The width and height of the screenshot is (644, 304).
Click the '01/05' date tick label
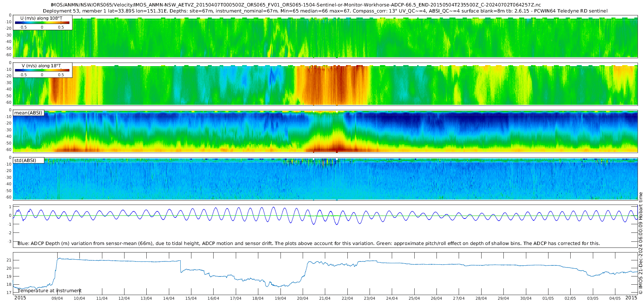(548, 298)
